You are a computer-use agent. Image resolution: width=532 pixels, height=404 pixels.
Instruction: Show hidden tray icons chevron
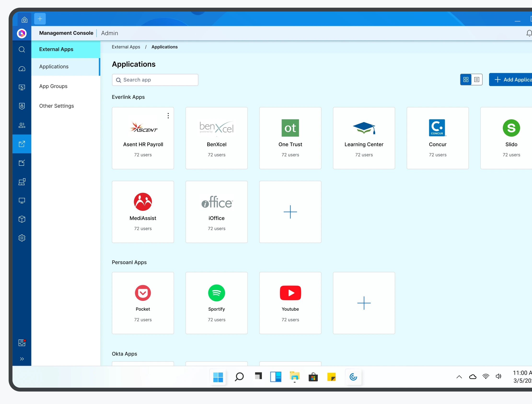point(459,377)
